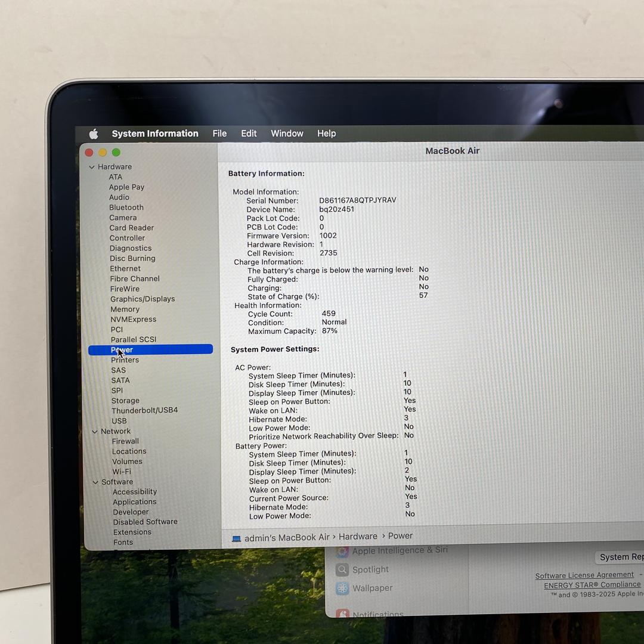
Task: Click Hardware in the path bar
Action: (x=358, y=537)
